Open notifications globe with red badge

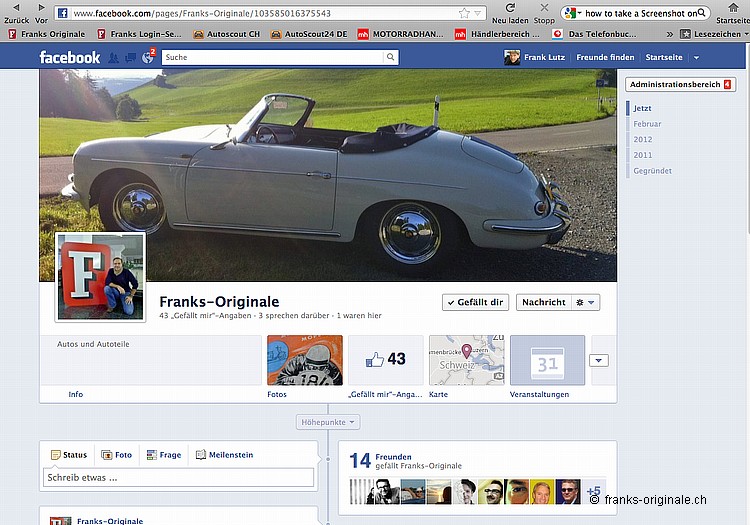coord(148,57)
